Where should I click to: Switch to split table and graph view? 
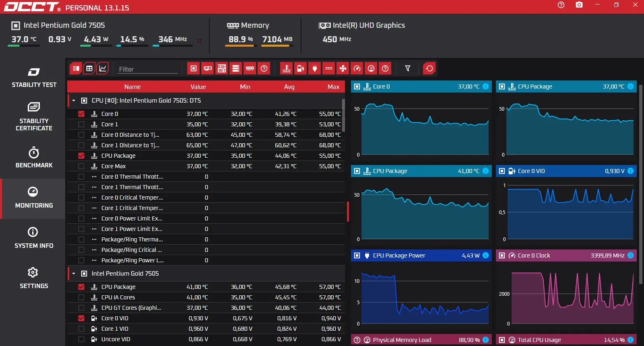click(x=76, y=68)
